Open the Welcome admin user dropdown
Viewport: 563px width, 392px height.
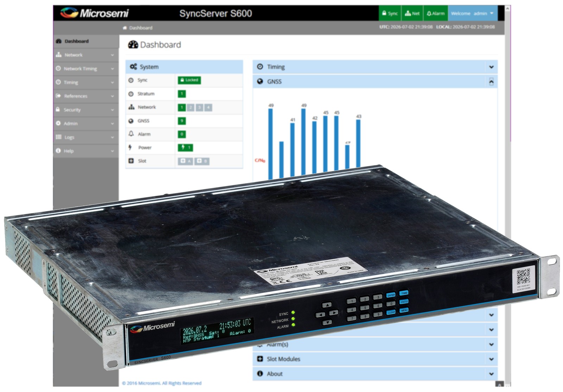click(473, 13)
